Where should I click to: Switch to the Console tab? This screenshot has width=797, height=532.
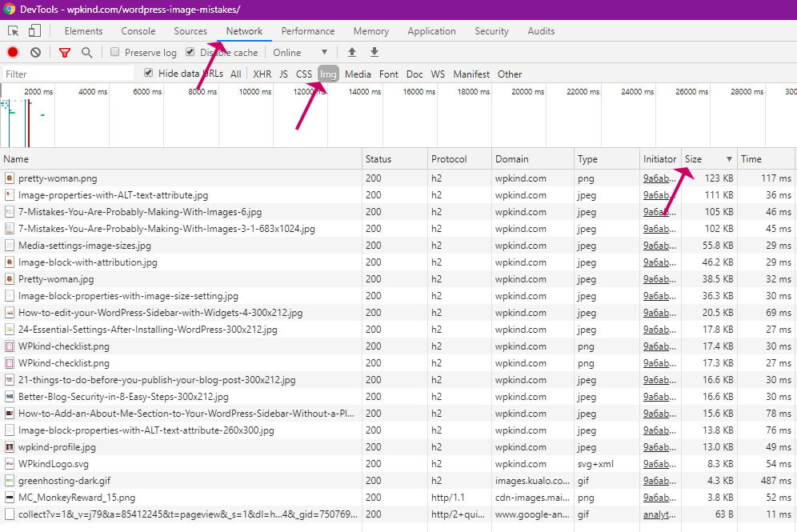tap(138, 31)
